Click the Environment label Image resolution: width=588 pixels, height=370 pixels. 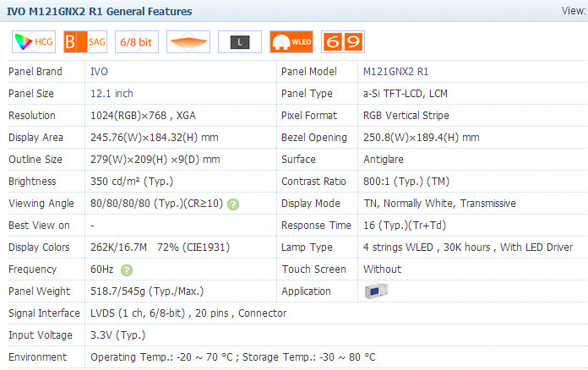[x=37, y=357]
